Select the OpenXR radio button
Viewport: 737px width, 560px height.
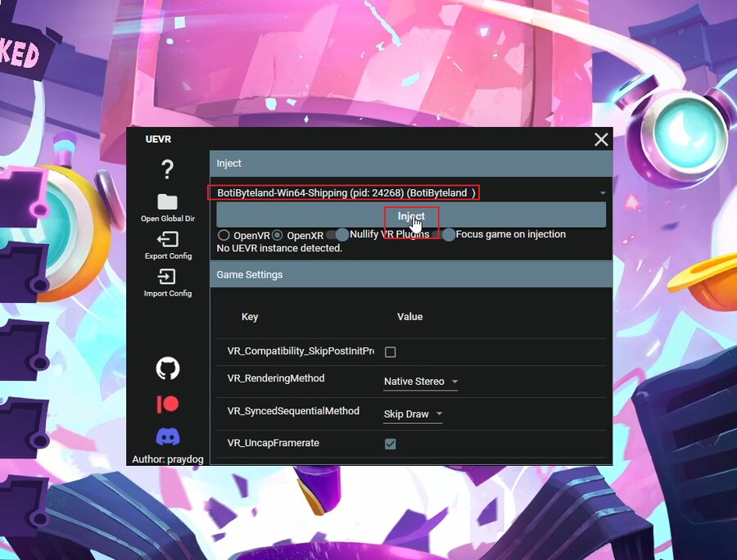(278, 235)
